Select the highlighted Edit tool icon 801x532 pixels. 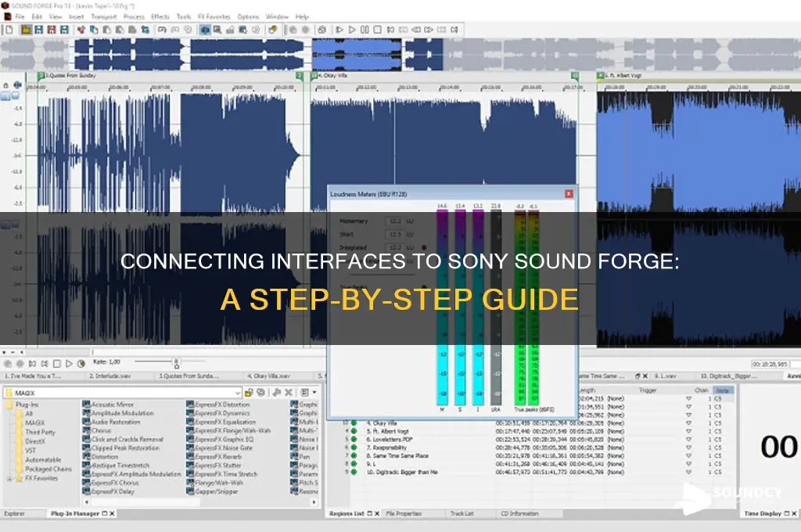point(205,30)
